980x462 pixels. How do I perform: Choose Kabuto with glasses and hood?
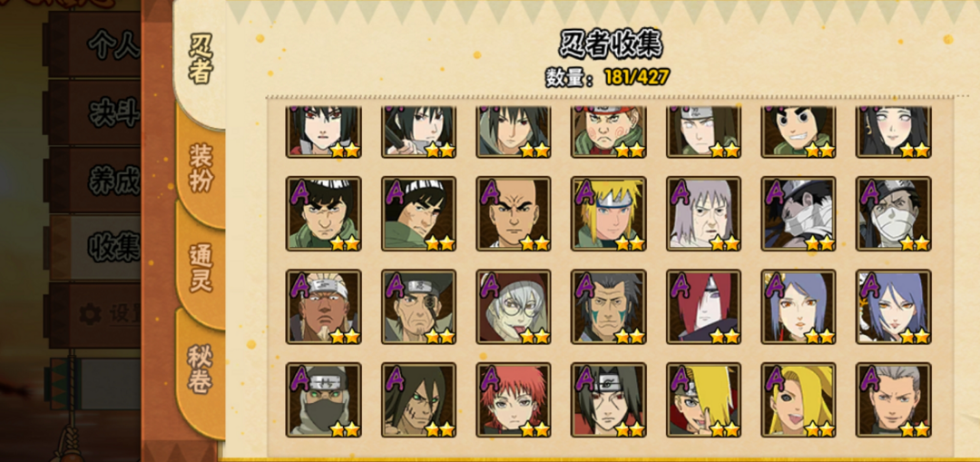click(x=513, y=307)
